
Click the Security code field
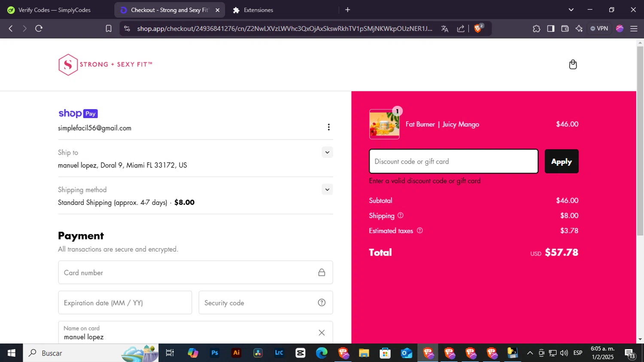click(266, 303)
